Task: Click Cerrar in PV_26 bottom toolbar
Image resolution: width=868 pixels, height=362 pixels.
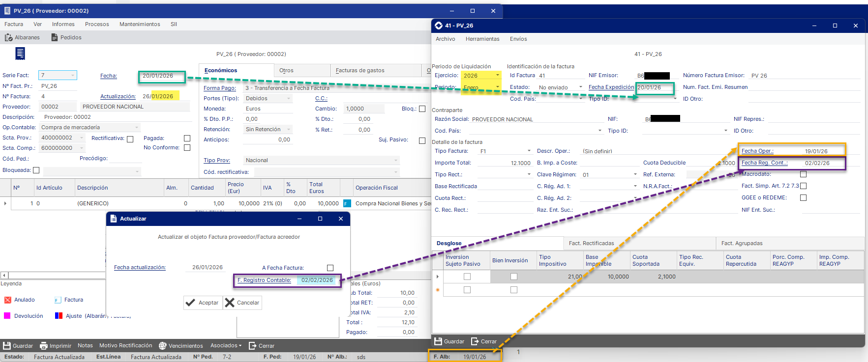Action: click(262, 346)
